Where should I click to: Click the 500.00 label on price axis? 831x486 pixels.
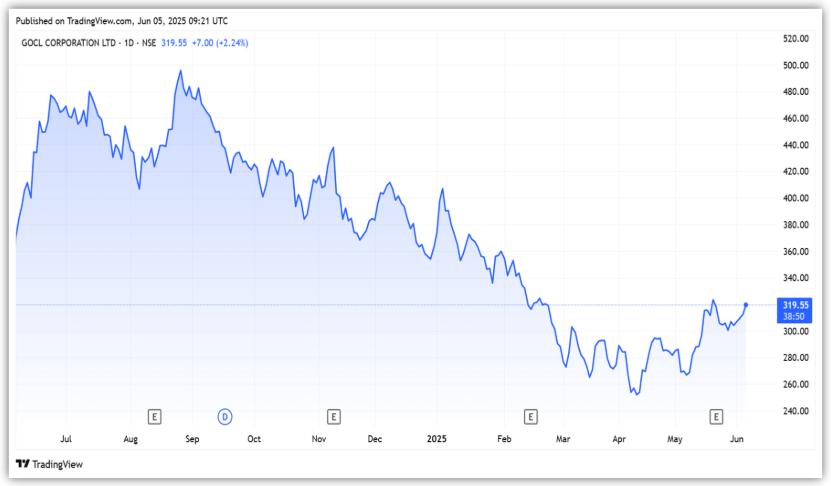coord(795,65)
